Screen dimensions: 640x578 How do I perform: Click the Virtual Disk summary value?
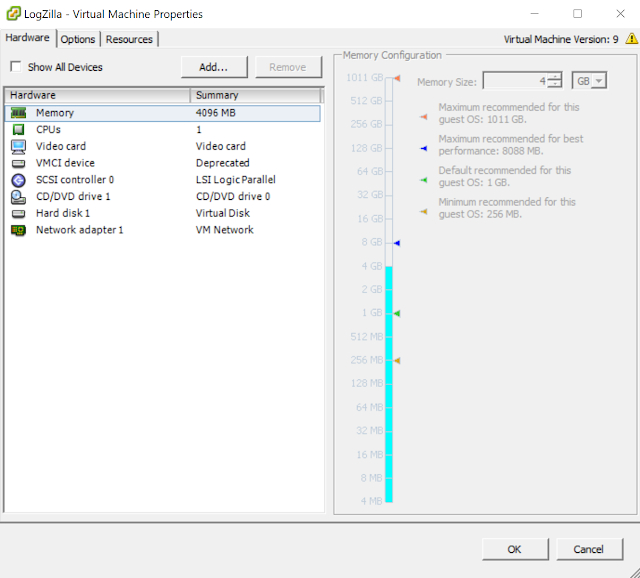(222, 213)
